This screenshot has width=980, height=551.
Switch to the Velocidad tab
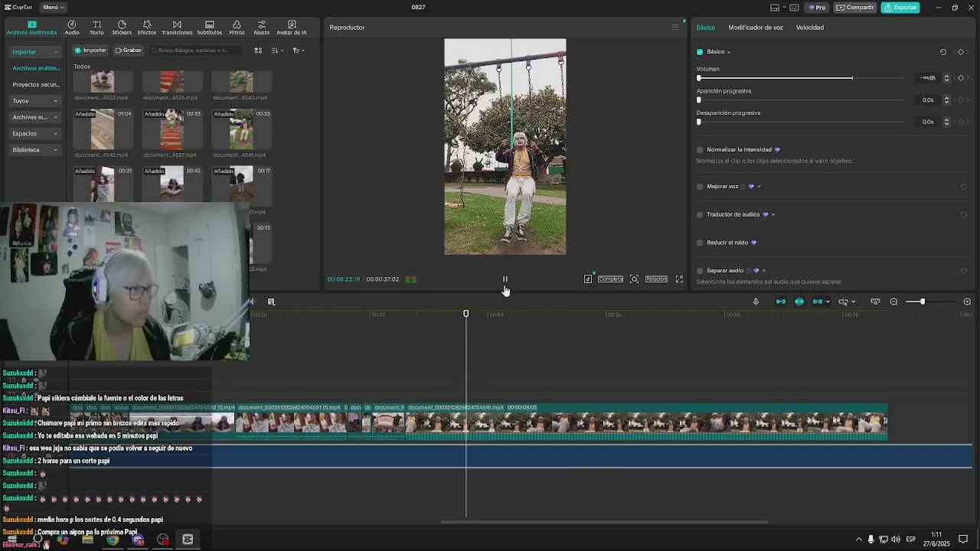(810, 28)
